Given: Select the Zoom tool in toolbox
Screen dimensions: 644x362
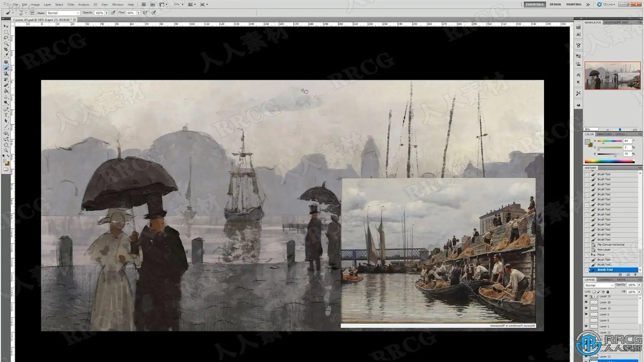Looking at the screenshot, I should pos(6,150).
